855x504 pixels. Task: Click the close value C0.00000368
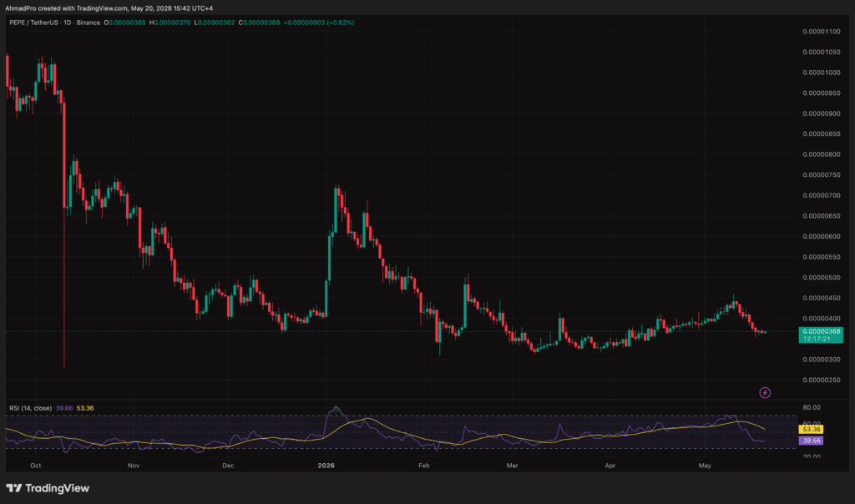[259, 23]
